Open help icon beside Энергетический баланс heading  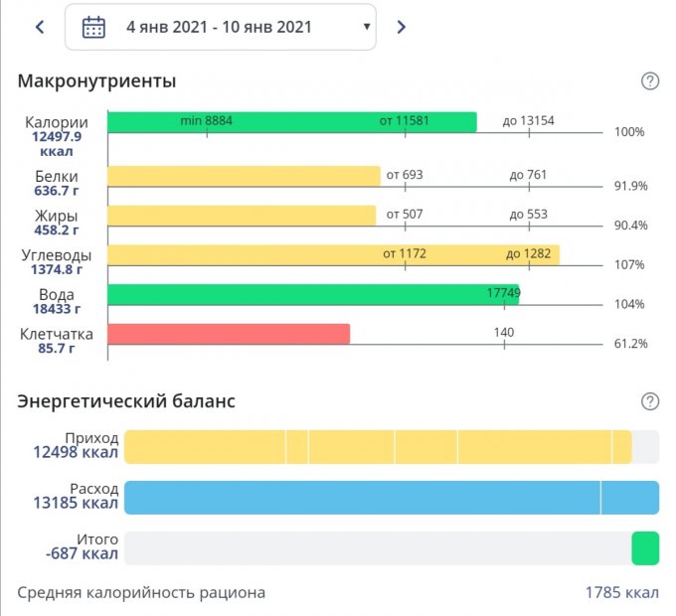click(650, 401)
